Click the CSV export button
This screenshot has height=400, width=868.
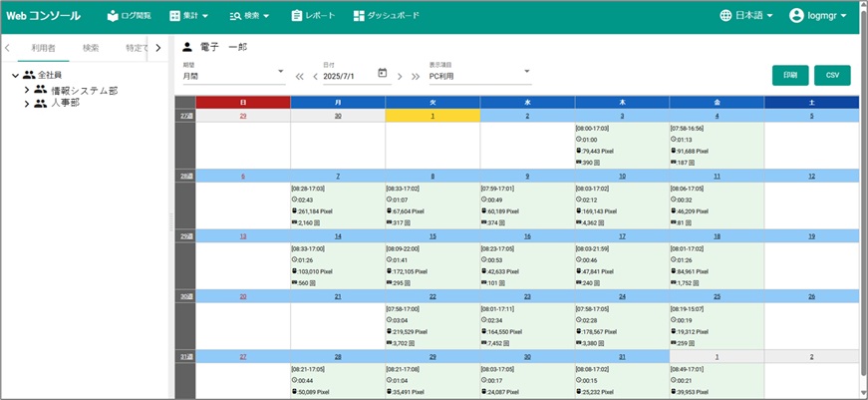click(832, 76)
